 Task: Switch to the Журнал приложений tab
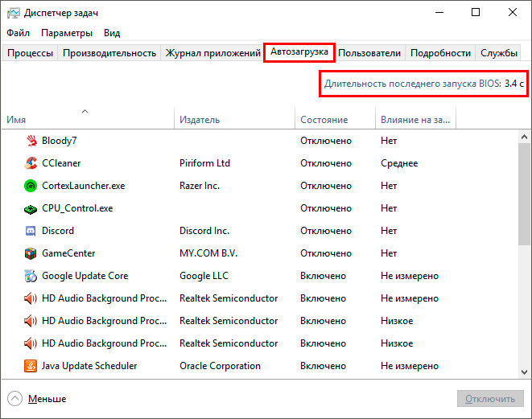pos(212,53)
